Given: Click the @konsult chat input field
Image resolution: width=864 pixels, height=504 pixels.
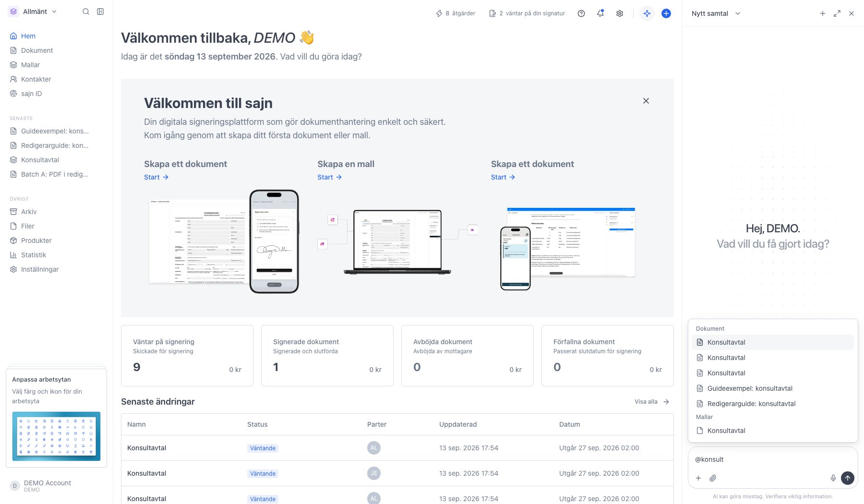Looking at the screenshot, I should [x=773, y=459].
